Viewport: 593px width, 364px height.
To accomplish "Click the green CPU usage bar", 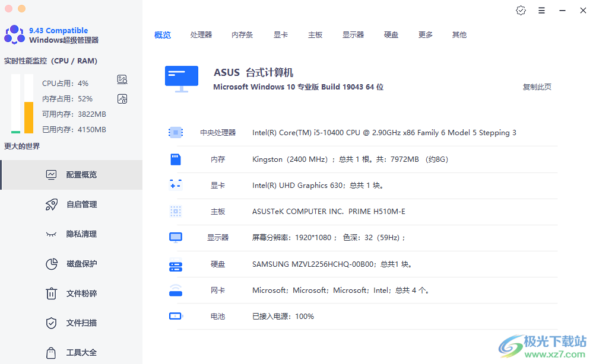I will point(15,132).
